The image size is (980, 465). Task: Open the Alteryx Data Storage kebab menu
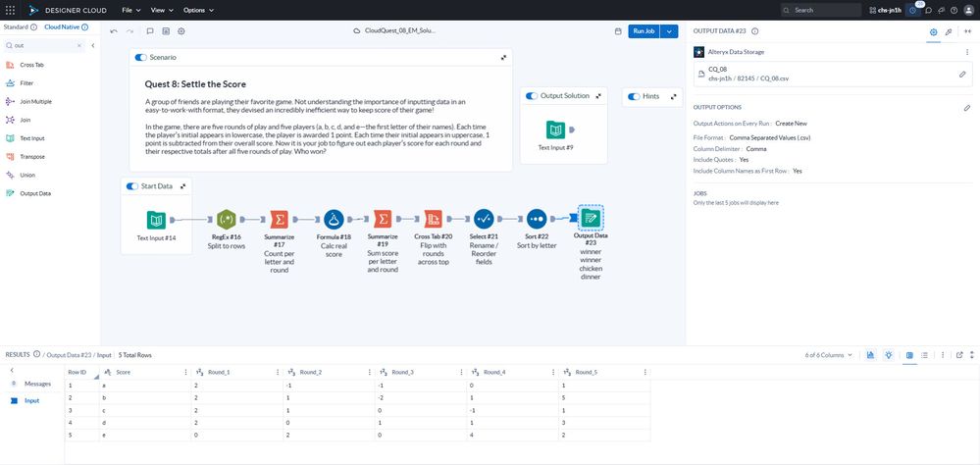click(x=967, y=52)
